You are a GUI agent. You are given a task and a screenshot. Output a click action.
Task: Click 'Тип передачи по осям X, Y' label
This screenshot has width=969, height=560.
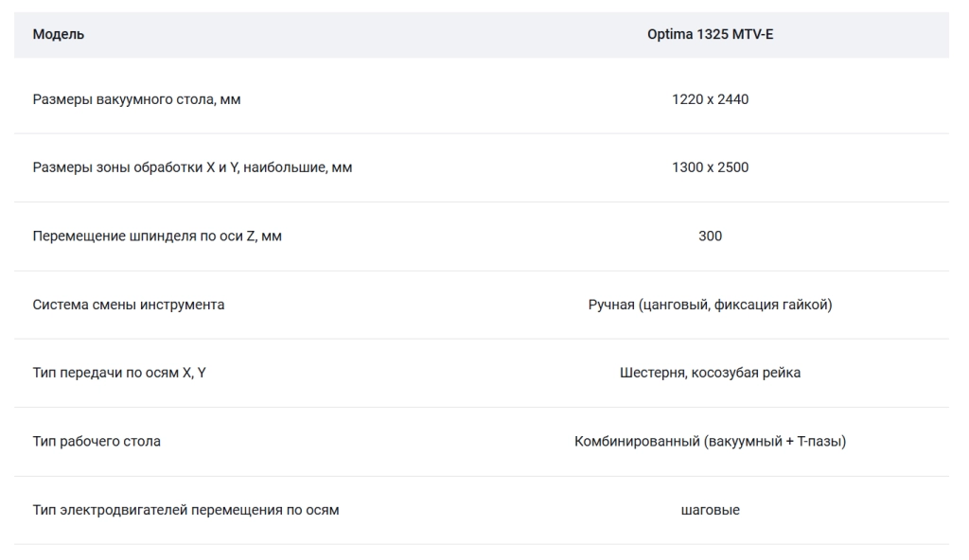pyautogui.click(x=119, y=373)
